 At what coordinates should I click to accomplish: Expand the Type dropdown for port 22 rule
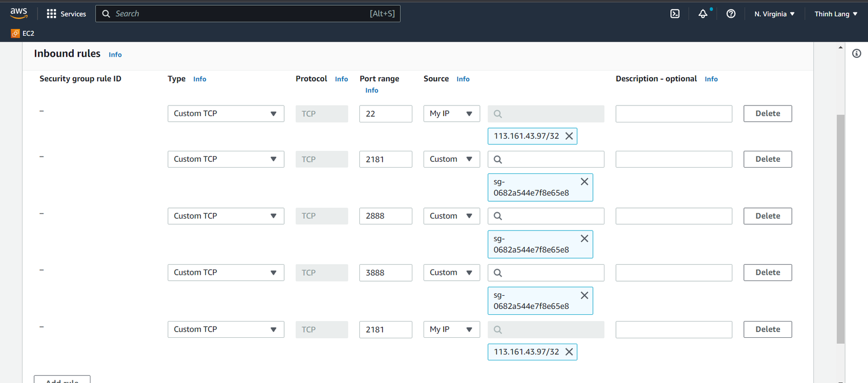[226, 113]
